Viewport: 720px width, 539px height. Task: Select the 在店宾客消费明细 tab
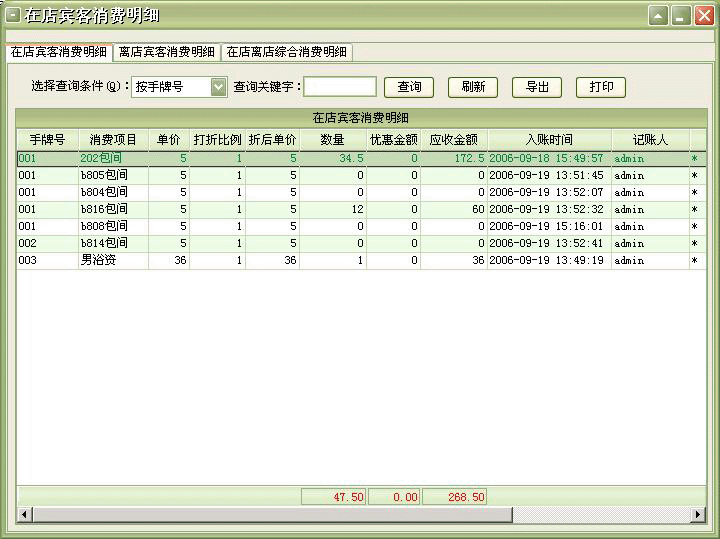(x=58, y=52)
